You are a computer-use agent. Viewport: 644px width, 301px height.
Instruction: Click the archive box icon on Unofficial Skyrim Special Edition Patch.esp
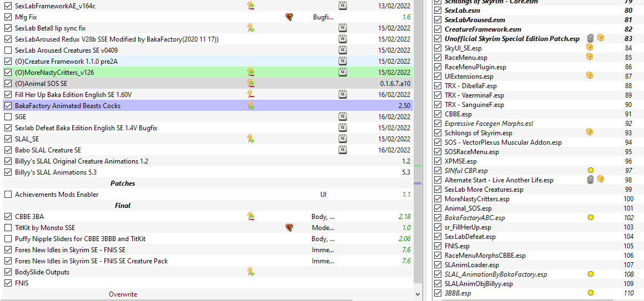click(601, 38)
